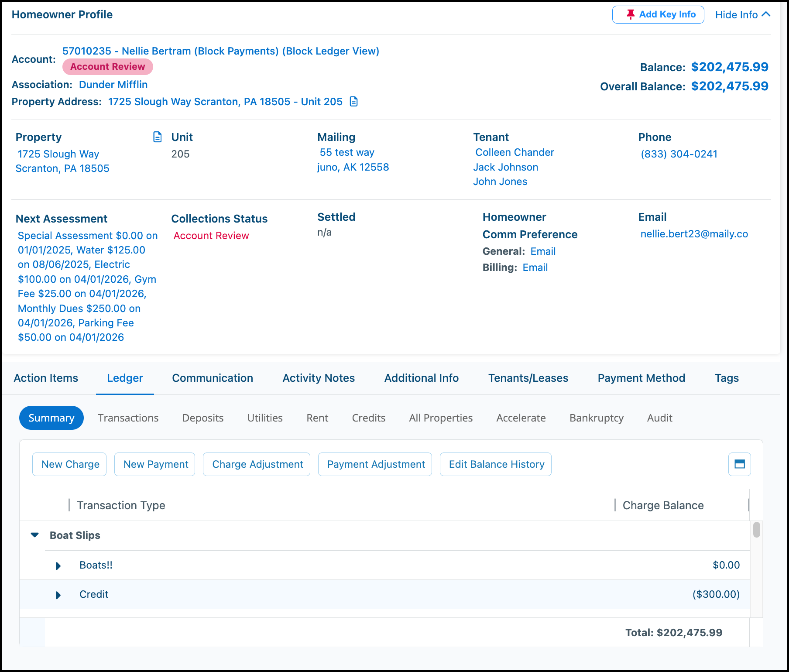
Task: Expand the Boats!! row
Action: coord(58,566)
